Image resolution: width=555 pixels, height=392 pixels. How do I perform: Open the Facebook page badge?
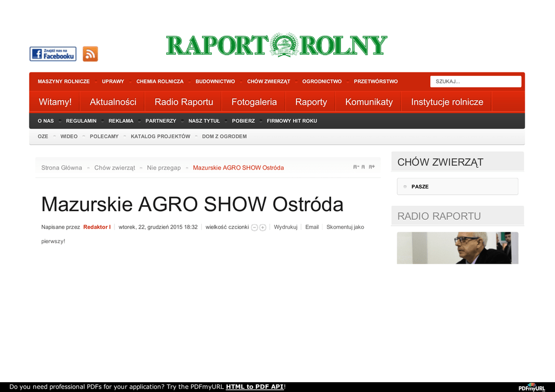[x=53, y=54]
